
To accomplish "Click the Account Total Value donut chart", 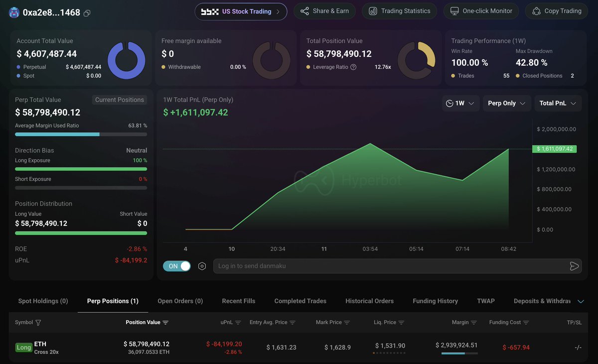I will 127,60.
